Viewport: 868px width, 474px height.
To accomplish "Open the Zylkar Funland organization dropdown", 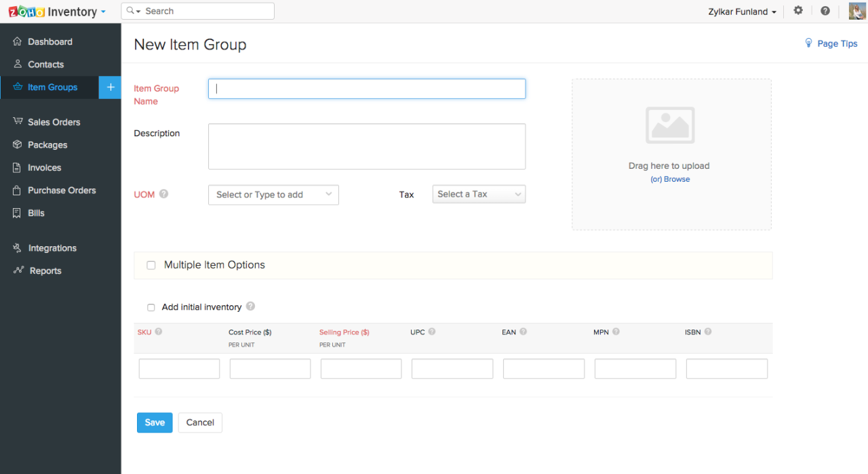I will pyautogui.click(x=742, y=11).
